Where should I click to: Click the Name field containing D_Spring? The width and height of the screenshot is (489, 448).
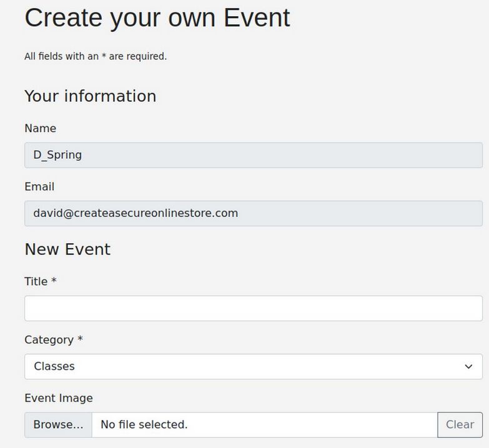[x=253, y=155]
